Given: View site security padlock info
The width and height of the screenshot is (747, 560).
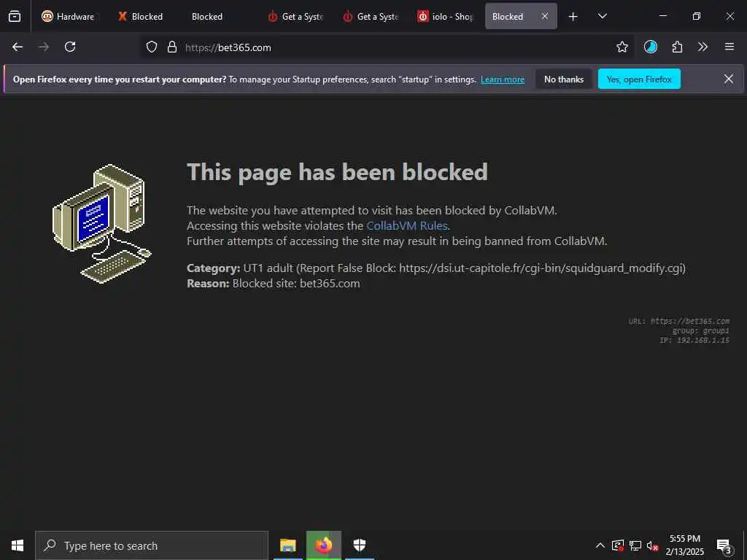Looking at the screenshot, I should pyautogui.click(x=172, y=47).
